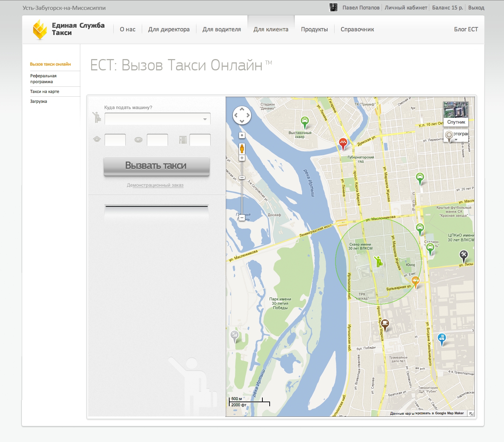This screenshot has height=442, width=504.
Task: Click the № number icon in the form
Action: click(138, 139)
